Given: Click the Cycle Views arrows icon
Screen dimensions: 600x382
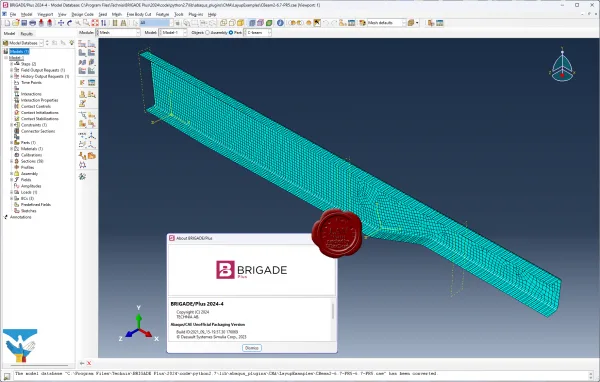Looking at the screenshot, I should (103, 23).
